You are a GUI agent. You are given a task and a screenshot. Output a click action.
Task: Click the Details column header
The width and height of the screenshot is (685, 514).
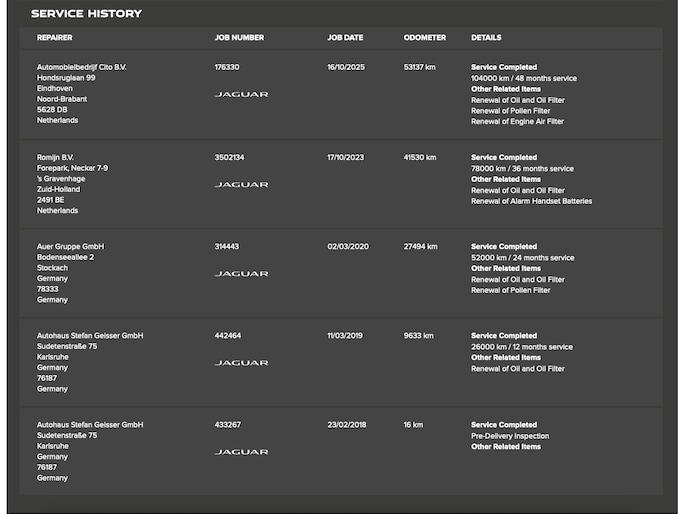[486, 38]
